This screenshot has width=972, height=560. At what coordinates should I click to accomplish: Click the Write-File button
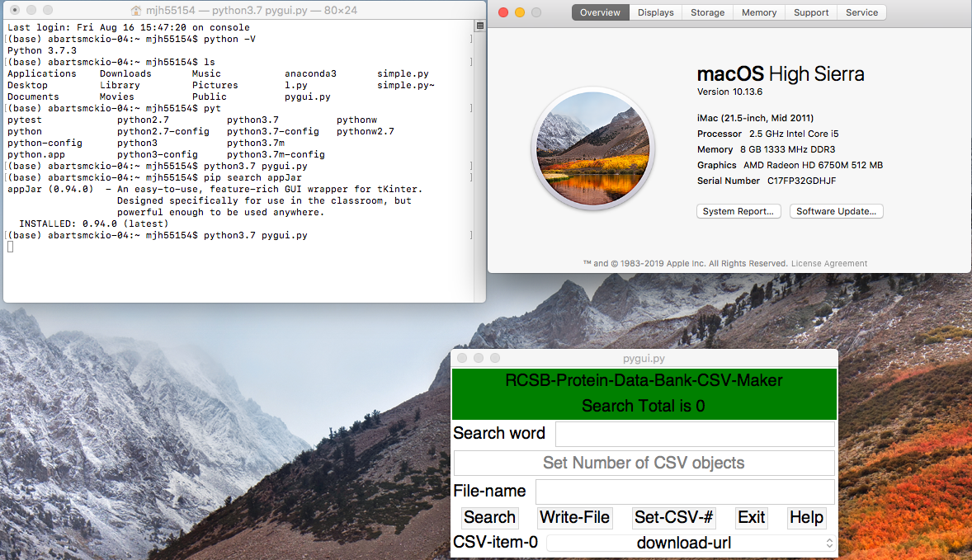(574, 517)
